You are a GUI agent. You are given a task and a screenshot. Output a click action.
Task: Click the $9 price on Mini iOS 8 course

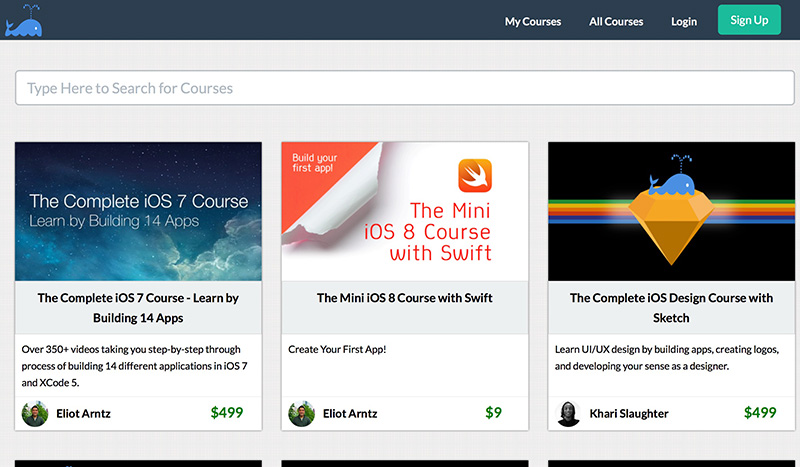click(x=493, y=412)
